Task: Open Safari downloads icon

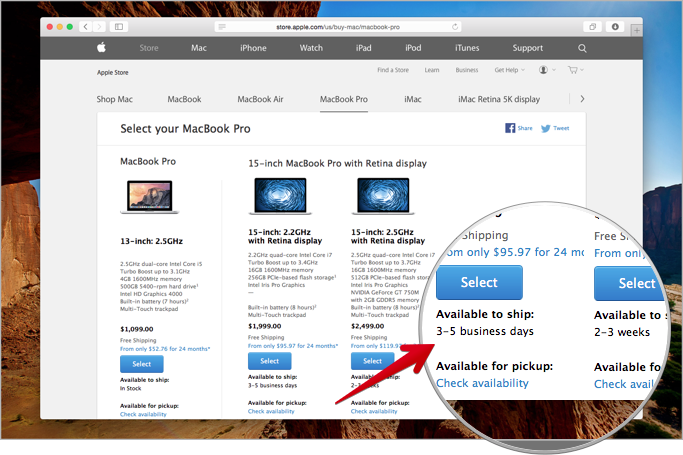Action: click(615, 27)
